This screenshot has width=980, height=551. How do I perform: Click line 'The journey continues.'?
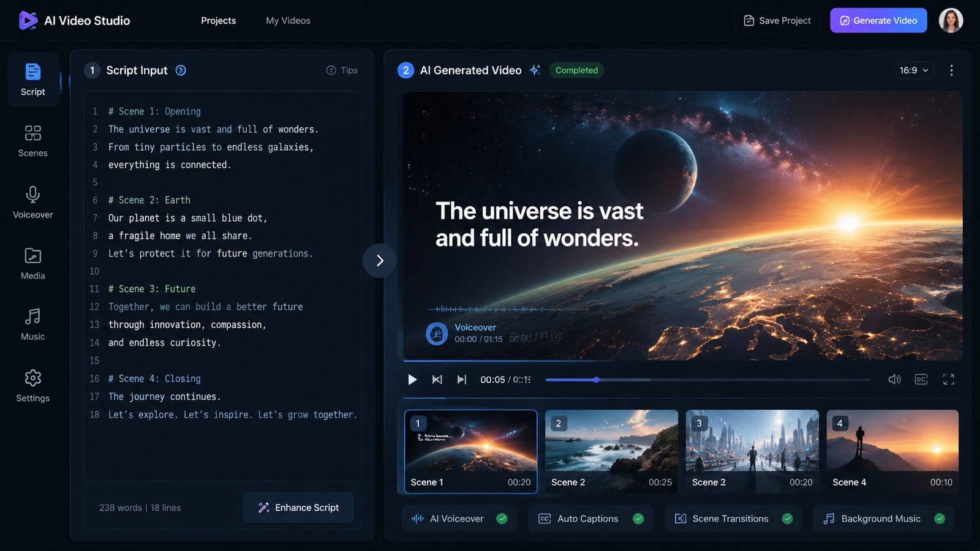(x=165, y=397)
